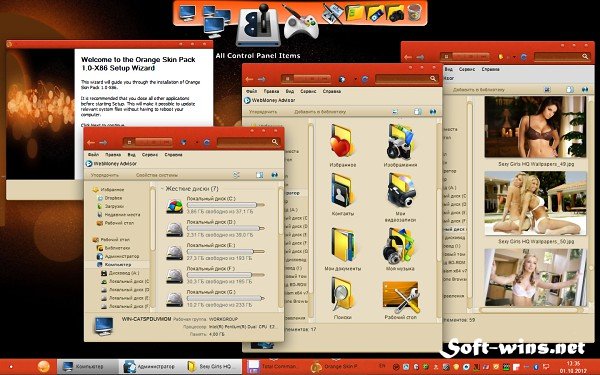Select Dropbox in navigation pane

click(113, 198)
